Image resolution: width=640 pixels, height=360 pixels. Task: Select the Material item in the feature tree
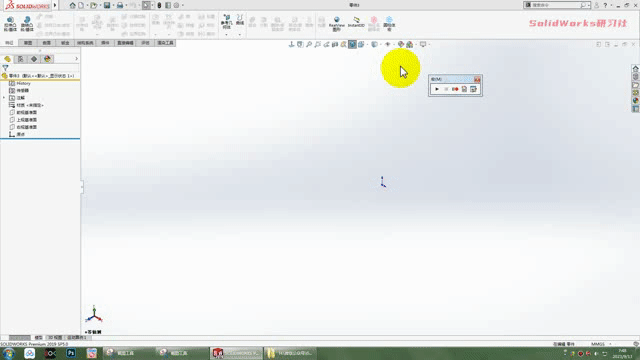click(26, 105)
